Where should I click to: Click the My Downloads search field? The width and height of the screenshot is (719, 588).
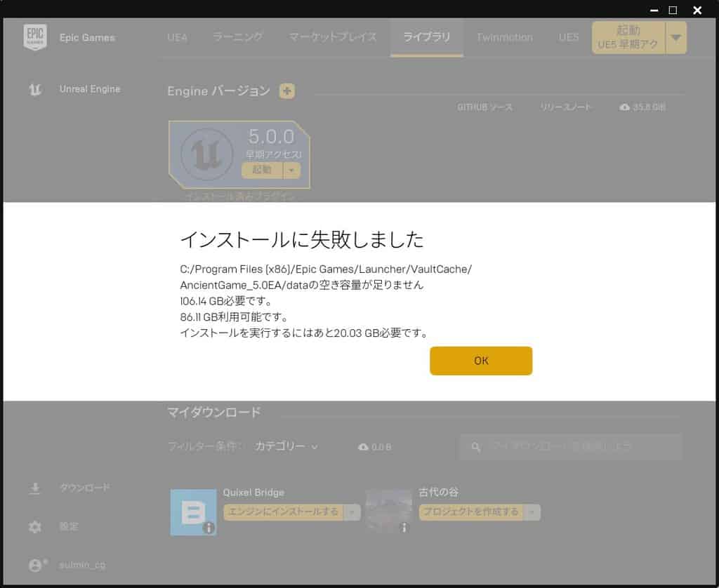572,447
